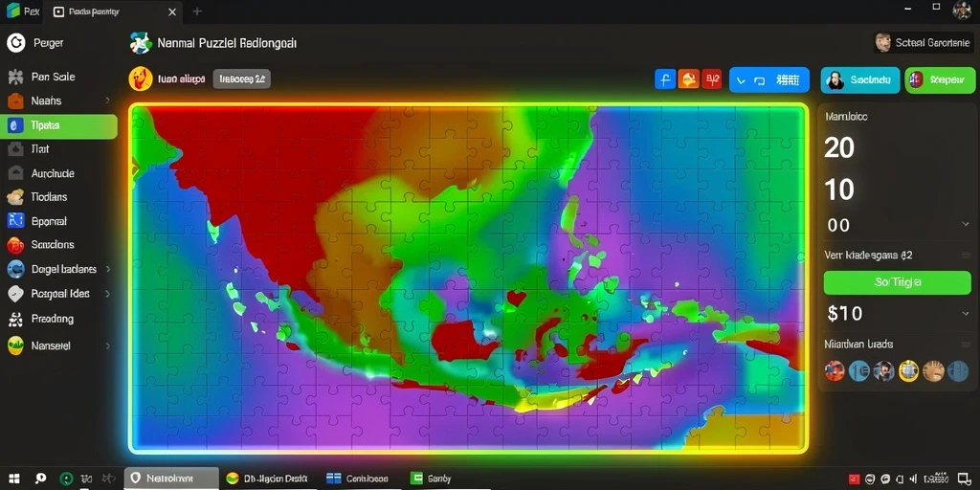Open the dropdown arrow next to $10
Image resolution: width=980 pixels, height=490 pixels.
[x=965, y=313]
